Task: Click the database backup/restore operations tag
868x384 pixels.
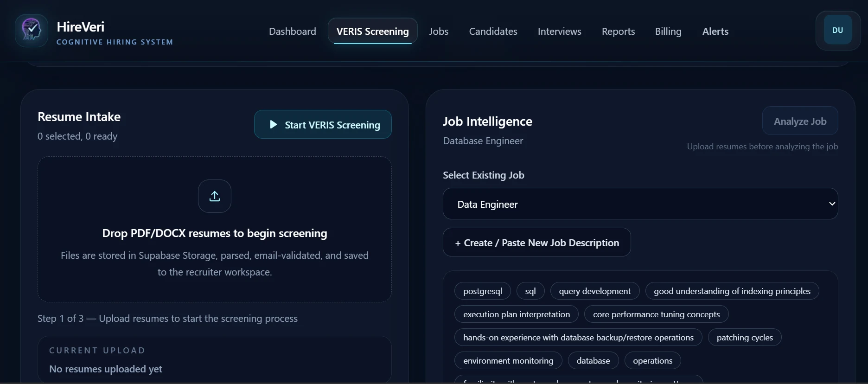Action: 578,337
